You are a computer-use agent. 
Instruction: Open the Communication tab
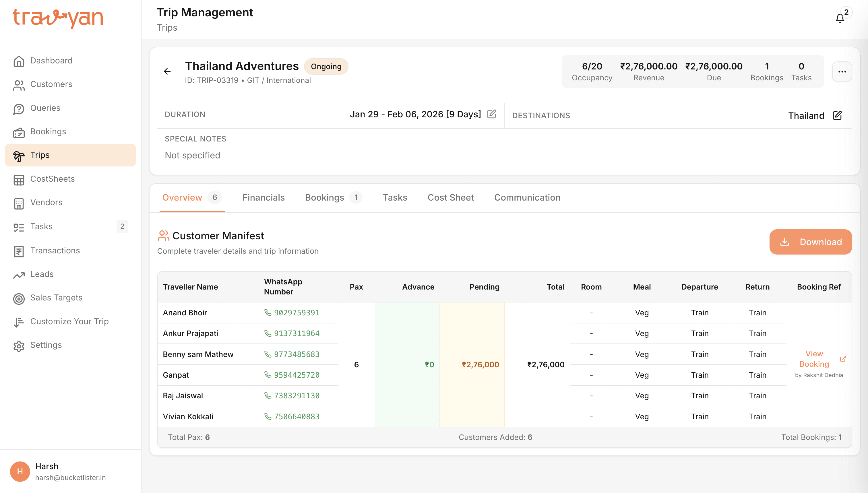(x=527, y=198)
